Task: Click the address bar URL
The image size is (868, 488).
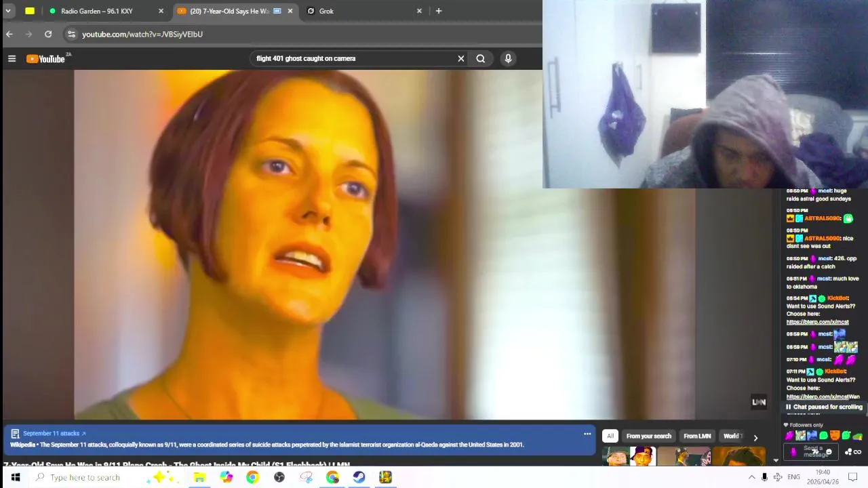Action: click(142, 34)
